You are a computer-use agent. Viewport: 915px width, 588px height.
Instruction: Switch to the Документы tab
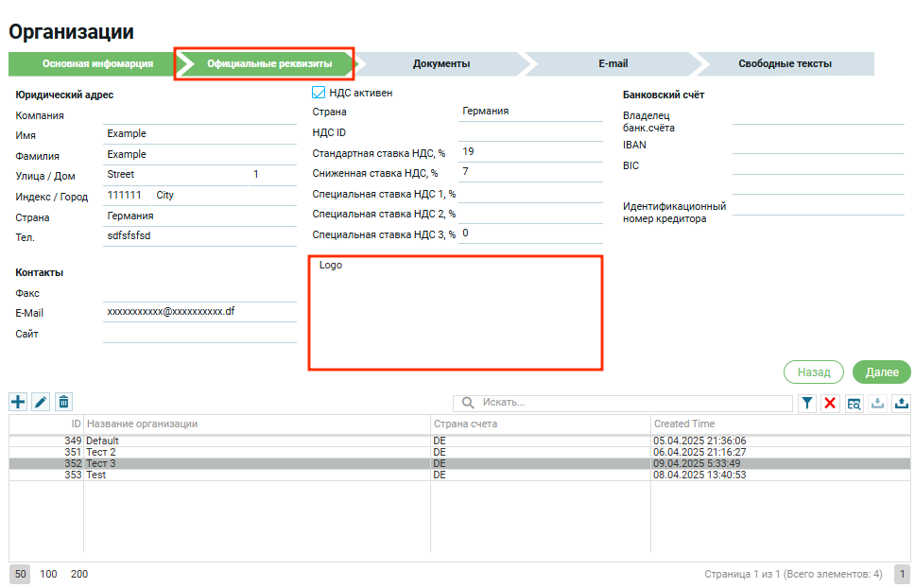pyautogui.click(x=441, y=64)
